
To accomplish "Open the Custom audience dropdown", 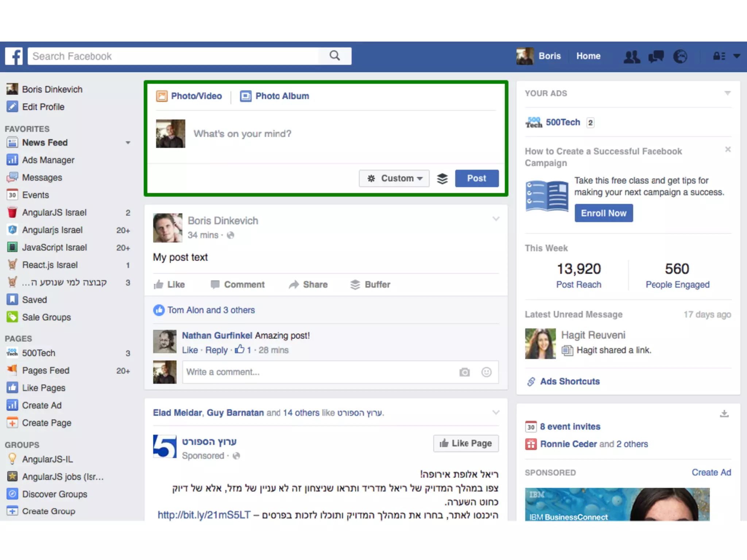I will (x=394, y=178).
